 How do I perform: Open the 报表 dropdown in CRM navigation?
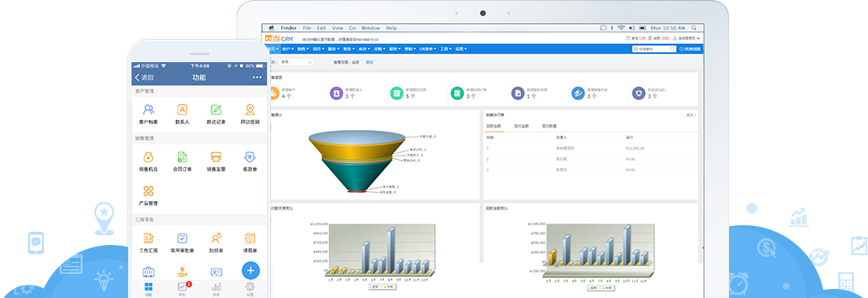point(395,49)
